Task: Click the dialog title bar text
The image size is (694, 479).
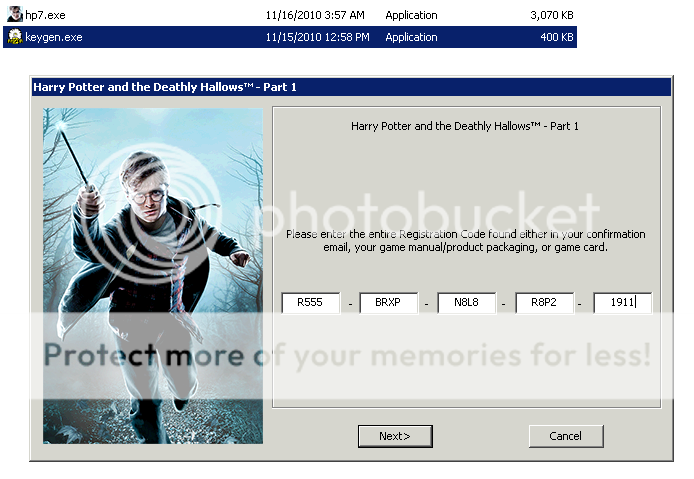Action: pos(165,87)
